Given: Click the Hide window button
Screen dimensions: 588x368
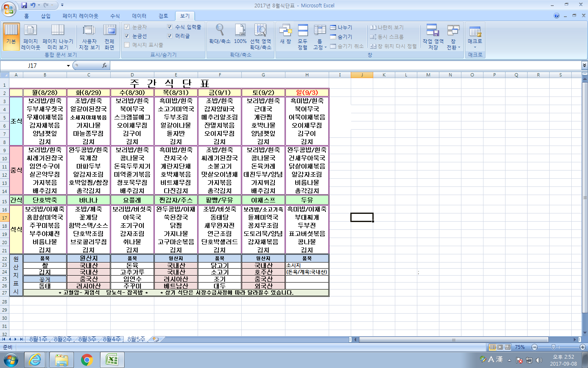Looking at the screenshot, I should click(x=341, y=37).
